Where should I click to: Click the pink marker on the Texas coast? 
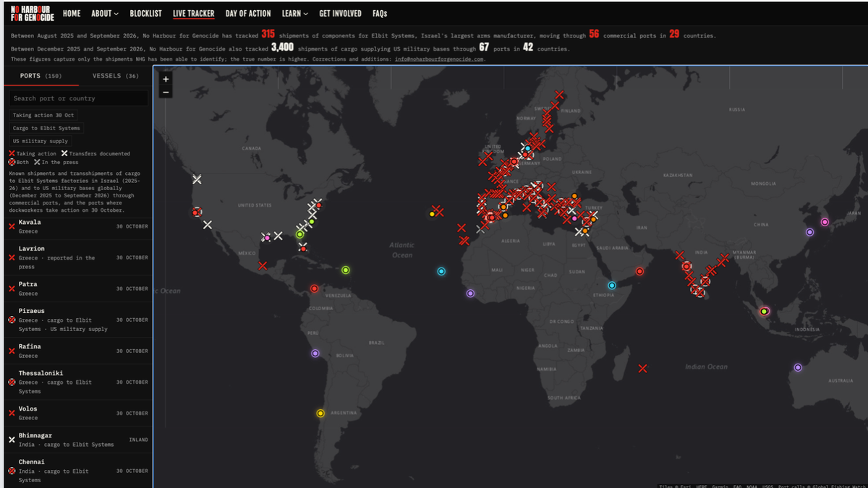tap(267, 237)
